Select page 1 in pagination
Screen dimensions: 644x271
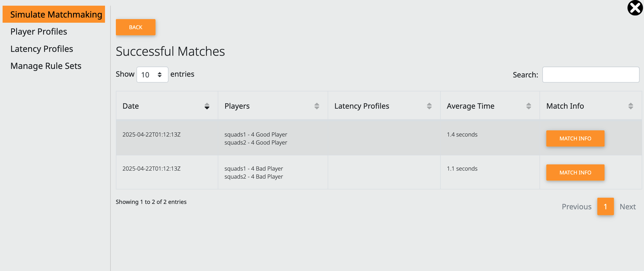click(605, 207)
